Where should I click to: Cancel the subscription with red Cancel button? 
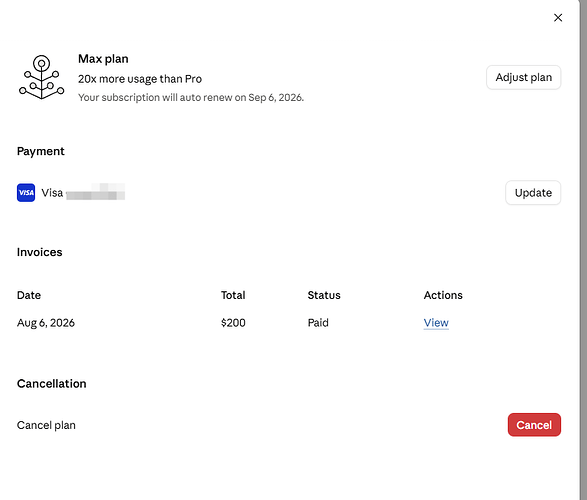[x=534, y=425]
